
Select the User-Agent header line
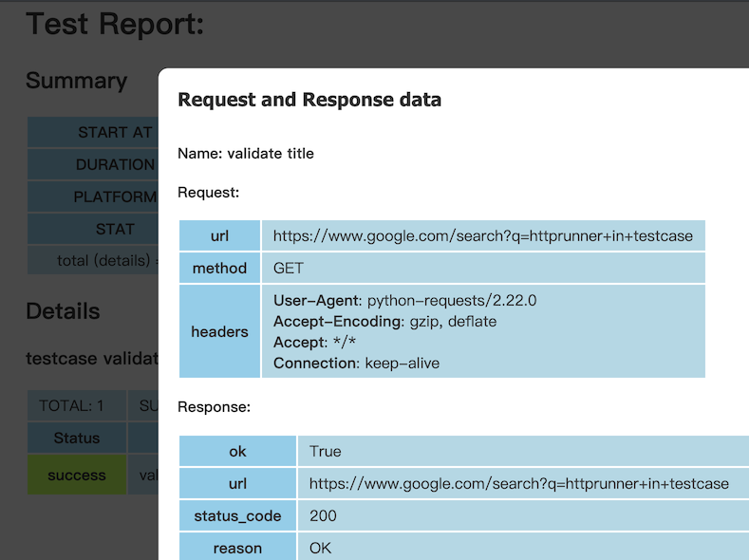tap(404, 300)
